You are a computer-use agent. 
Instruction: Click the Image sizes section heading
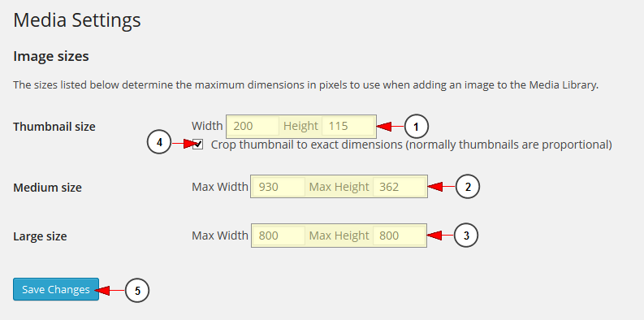(51, 56)
